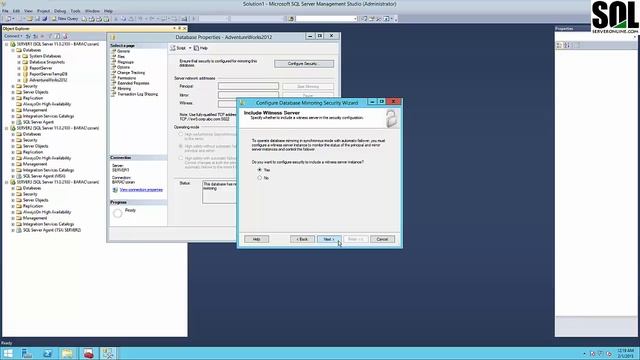Screen dimensions: 640x360
Task: Open Server Manager from the taskbar
Action: point(27,353)
